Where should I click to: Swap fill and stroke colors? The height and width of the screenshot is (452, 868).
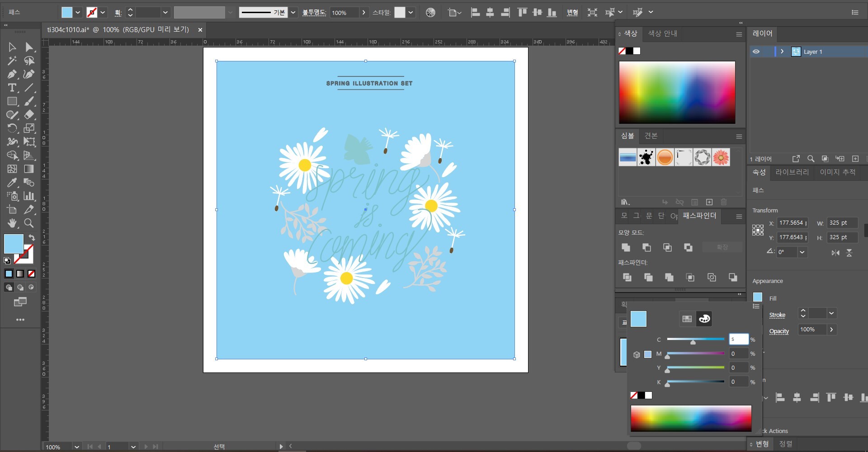pos(32,237)
